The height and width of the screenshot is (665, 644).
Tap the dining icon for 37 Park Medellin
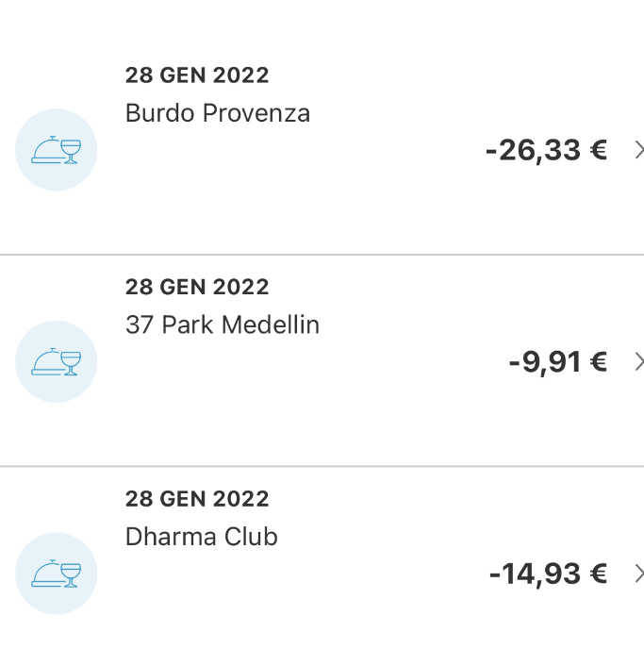click(x=57, y=362)
